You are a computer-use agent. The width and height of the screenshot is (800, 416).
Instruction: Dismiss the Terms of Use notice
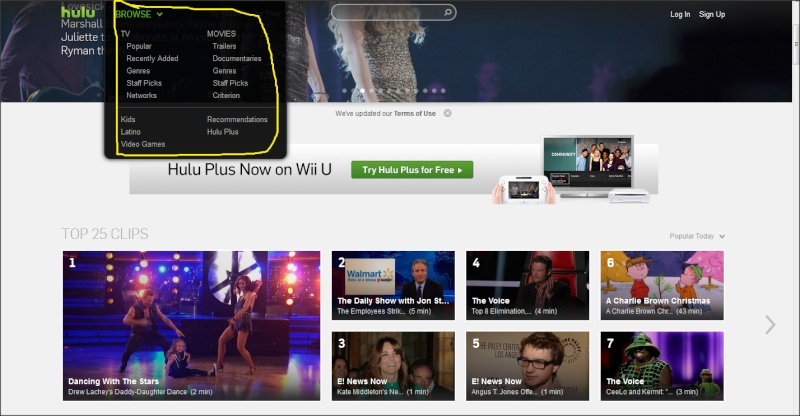pyautogui.click(x=447, y=113)
